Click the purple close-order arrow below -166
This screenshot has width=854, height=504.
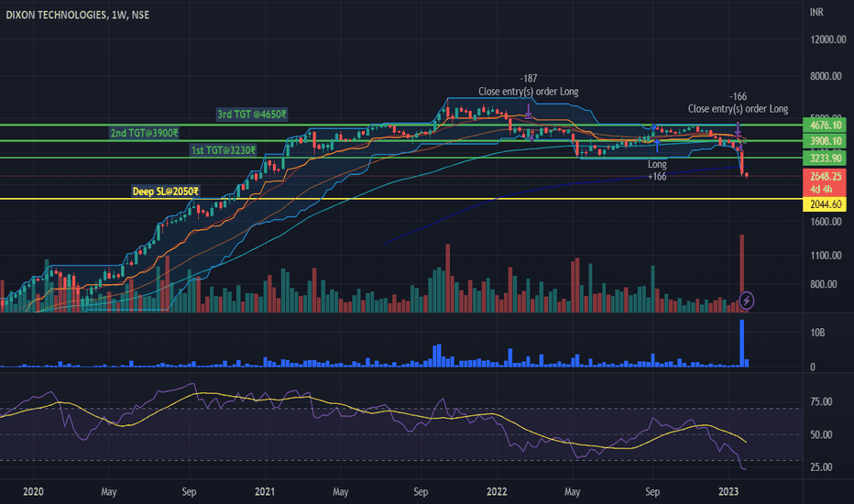(738, 129)
